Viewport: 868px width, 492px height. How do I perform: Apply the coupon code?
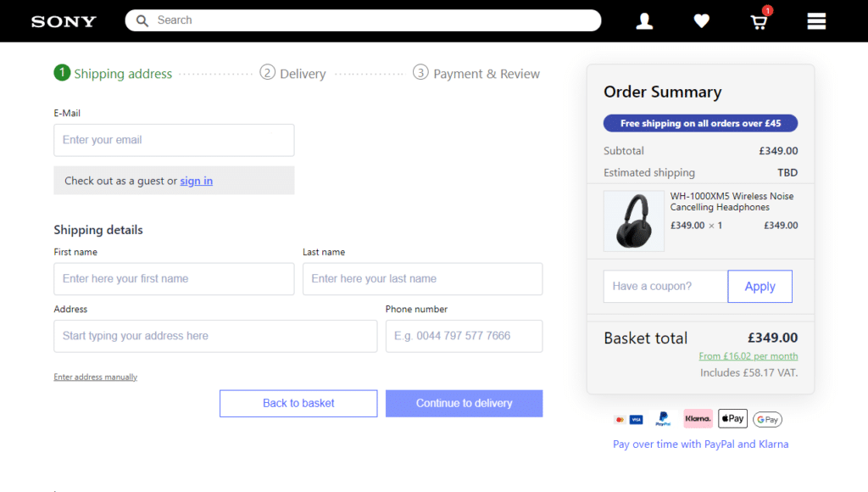(x=759, y=287)
